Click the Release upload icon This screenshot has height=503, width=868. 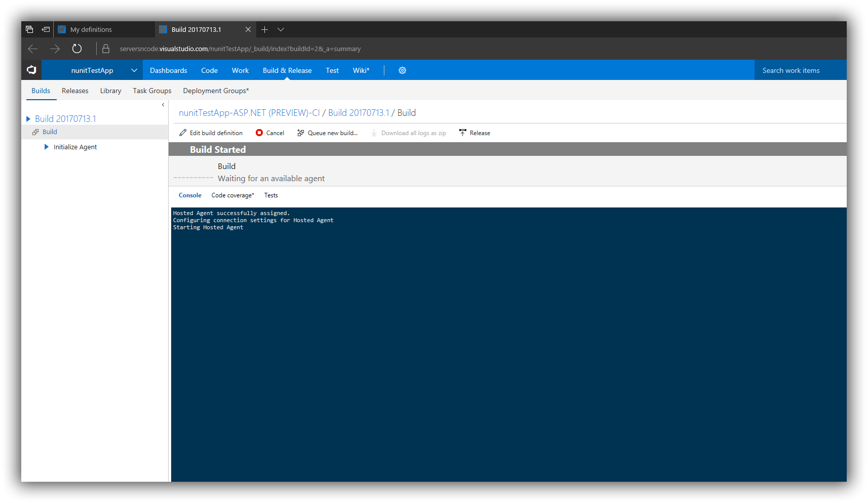462,133
